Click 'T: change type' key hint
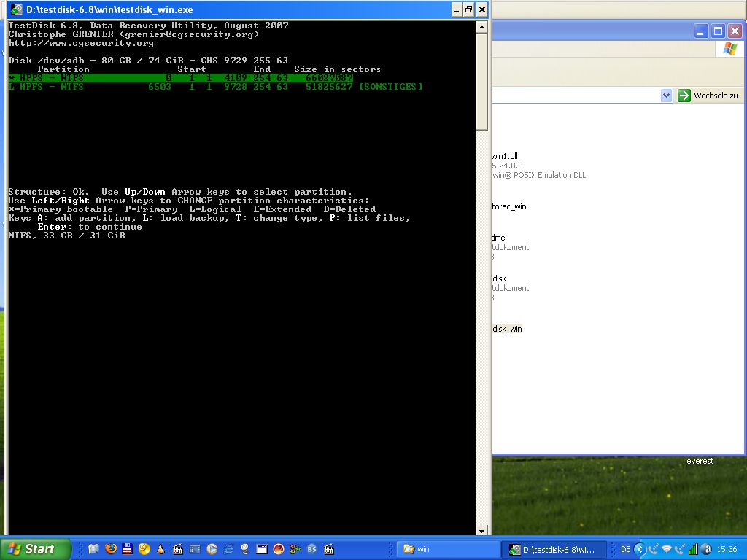The width and height of the screenshot is (747, 560). pyautogui.click(x=279, y=218)
